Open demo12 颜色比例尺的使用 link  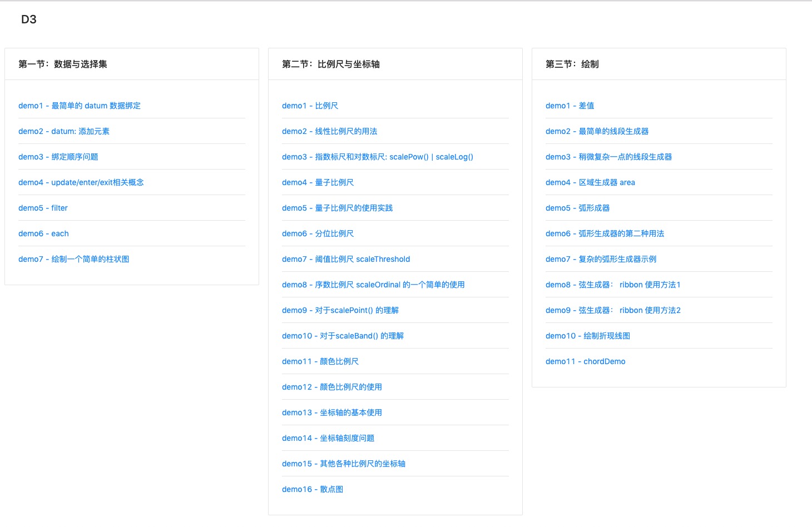(332, 387)
